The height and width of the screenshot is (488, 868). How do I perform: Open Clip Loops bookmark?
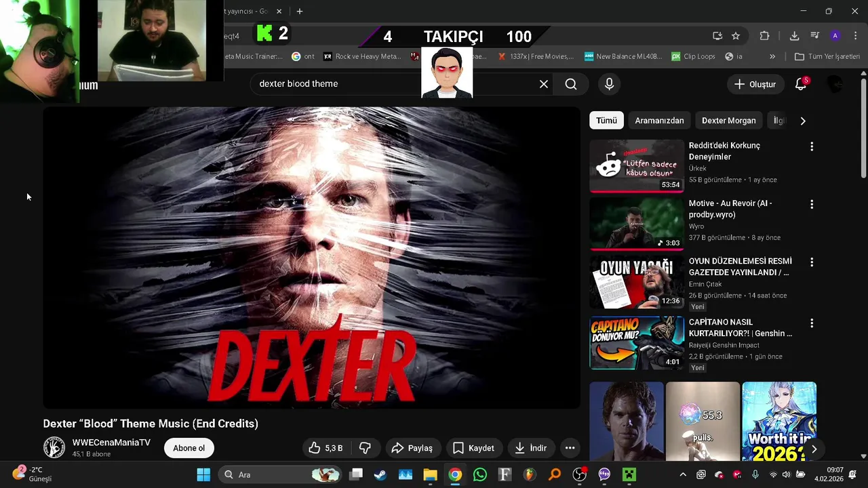pyautogui.click(x=693, y=56)
